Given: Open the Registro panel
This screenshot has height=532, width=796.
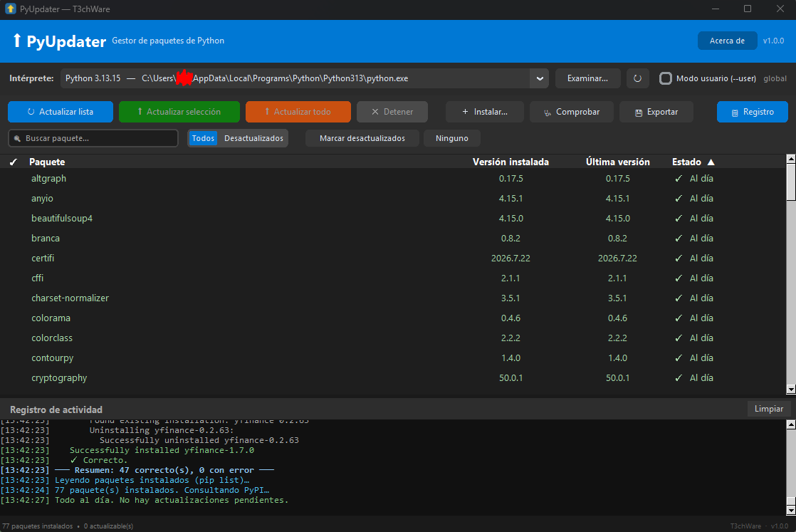Looking at the screenshot, I should (x=753, y=112).
